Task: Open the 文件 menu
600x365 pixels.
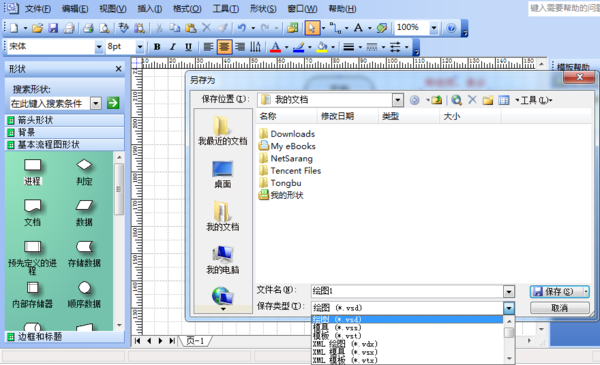Action: [x=38, y=8]
